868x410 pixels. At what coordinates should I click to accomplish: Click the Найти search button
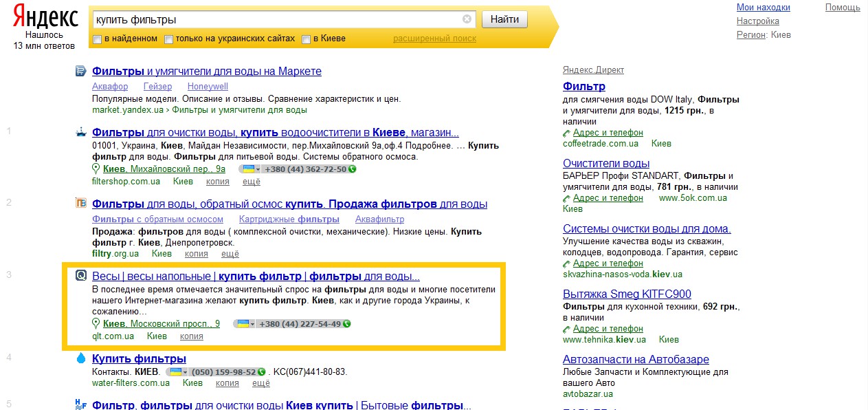point(504,19)
